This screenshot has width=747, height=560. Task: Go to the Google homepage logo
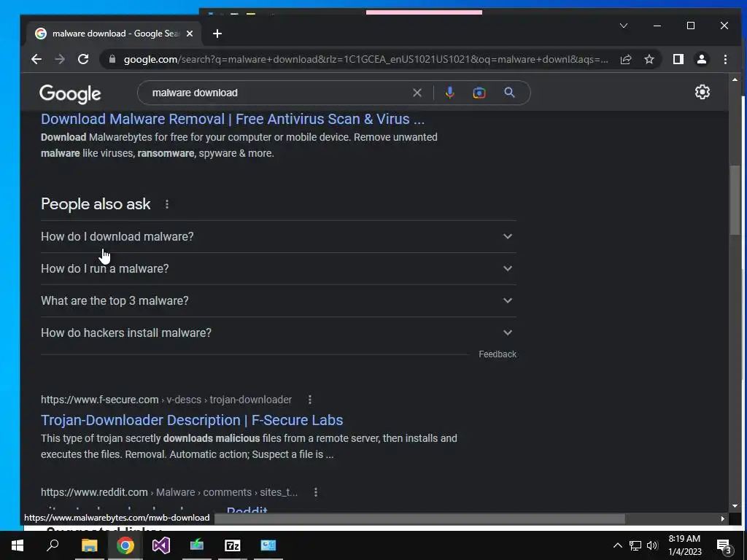coord(71,94)
